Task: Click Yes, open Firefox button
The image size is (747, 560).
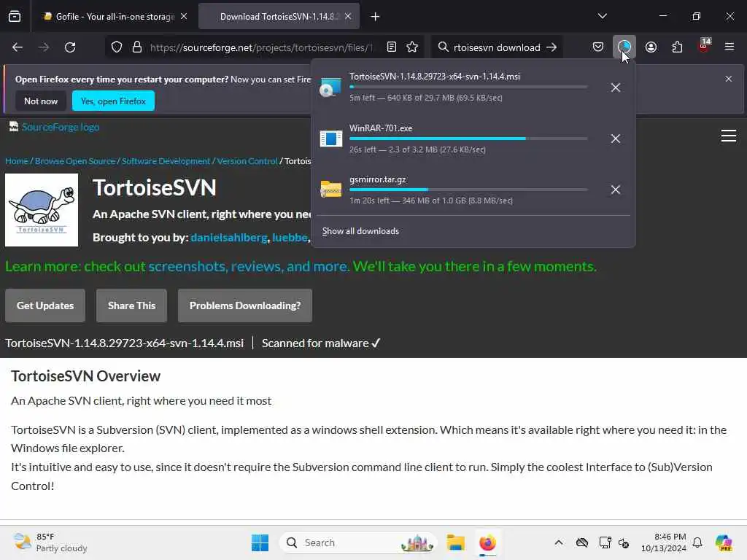Action: point(113,101)
